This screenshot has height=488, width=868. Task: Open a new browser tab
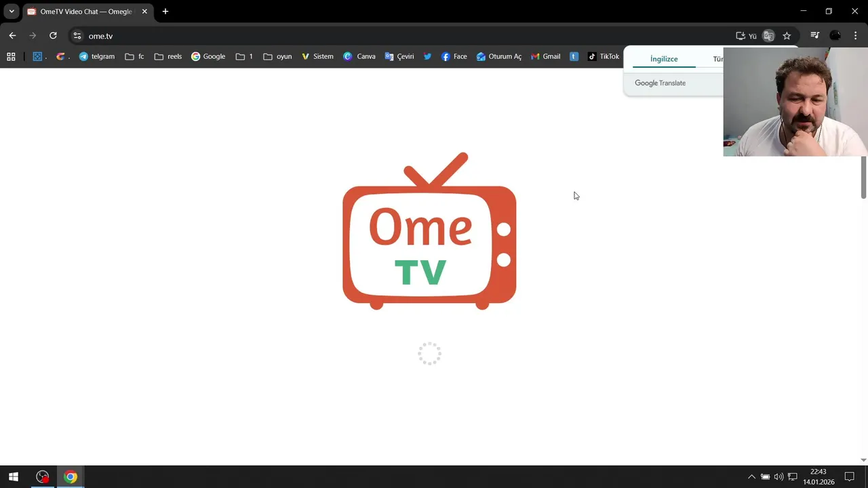click(x=165, y=12)
